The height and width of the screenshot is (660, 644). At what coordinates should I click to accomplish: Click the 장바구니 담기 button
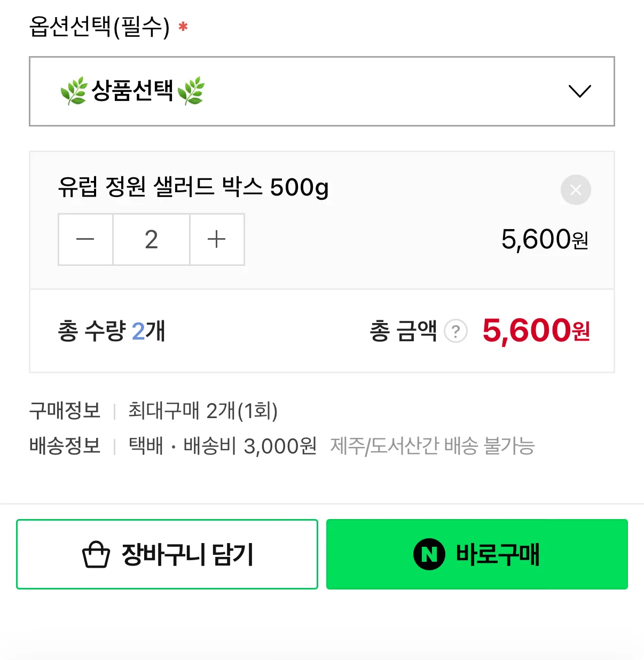pos(167,554)
